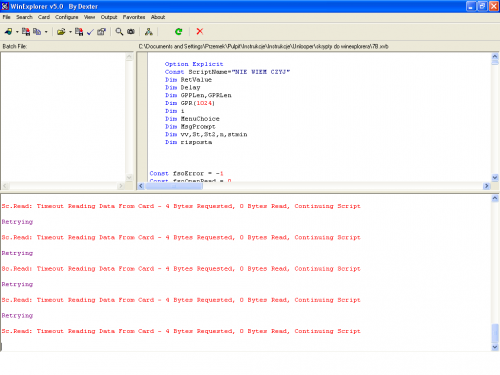Viewport: 500px width, 375px height.
Task: Click the binoculars find icon
Action: (131, 32)
